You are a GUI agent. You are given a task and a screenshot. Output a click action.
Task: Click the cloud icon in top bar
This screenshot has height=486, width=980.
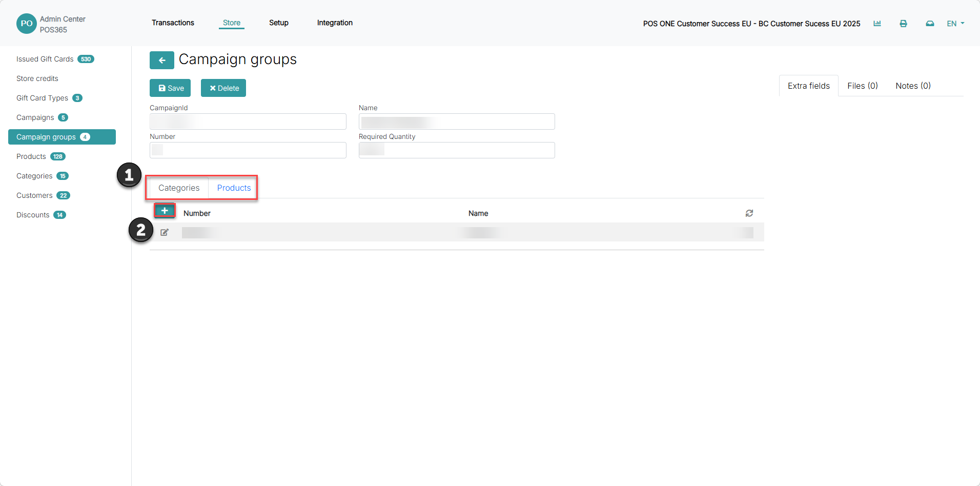coord(930,24)
